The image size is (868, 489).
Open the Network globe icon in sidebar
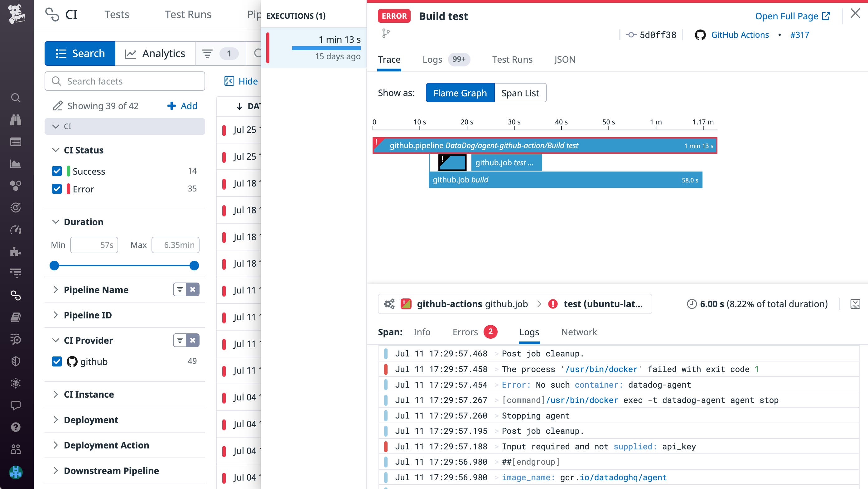coord(16,383)
